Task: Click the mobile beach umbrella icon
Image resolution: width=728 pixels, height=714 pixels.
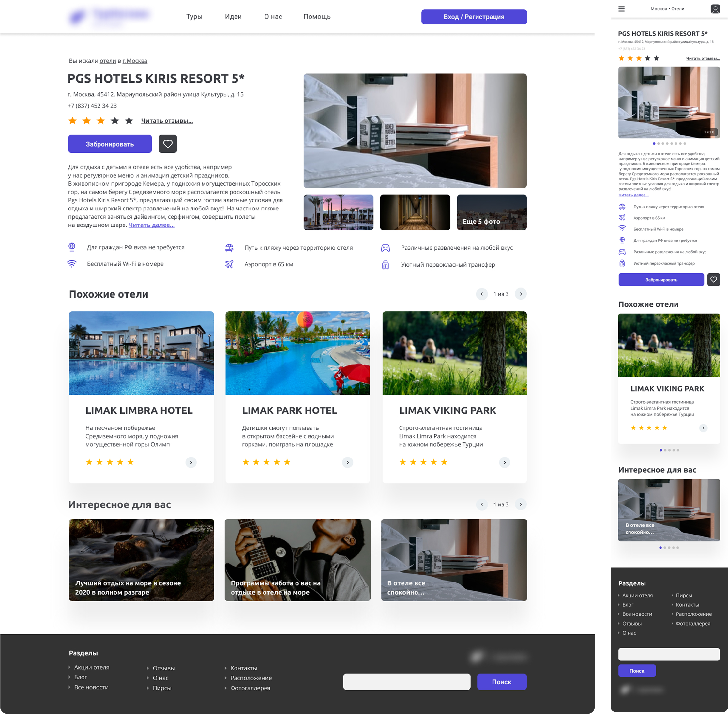Action: tap(622, 207)
